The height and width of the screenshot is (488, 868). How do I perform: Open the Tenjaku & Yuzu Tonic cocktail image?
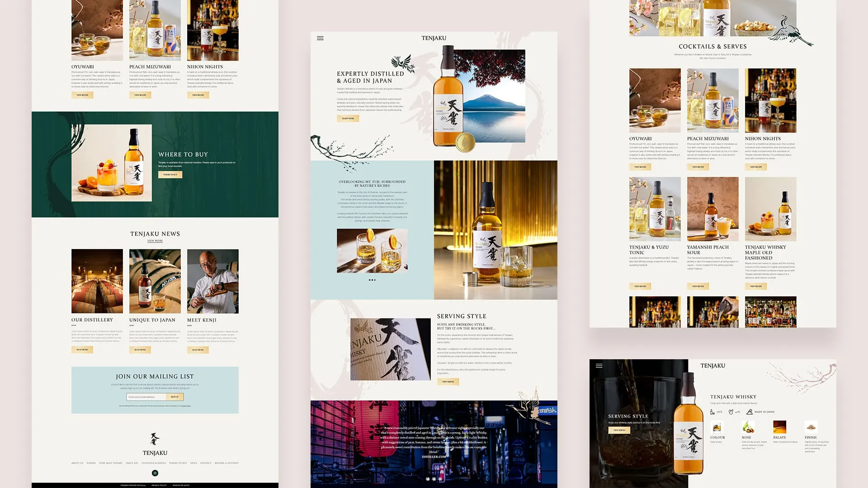pyautogui.click(x=655, y=209)
